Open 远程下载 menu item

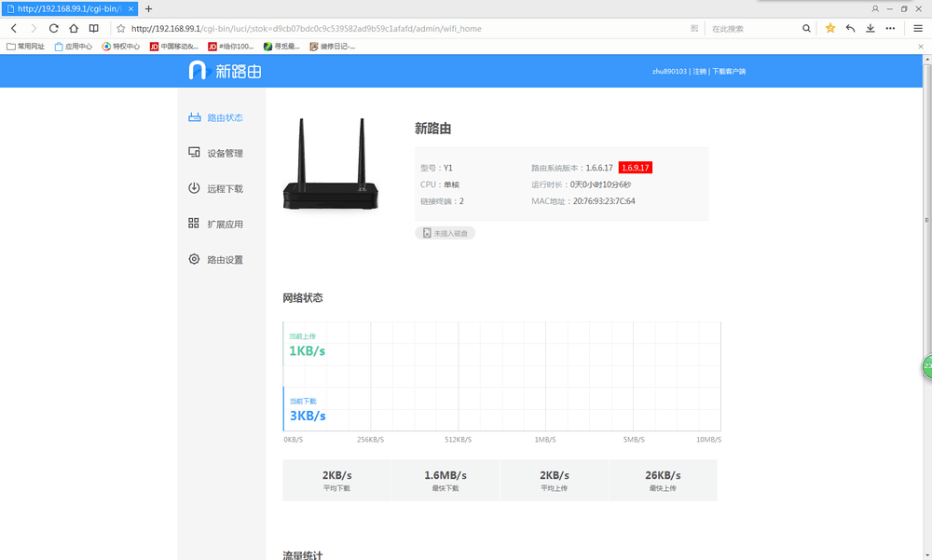click(225, 189)
